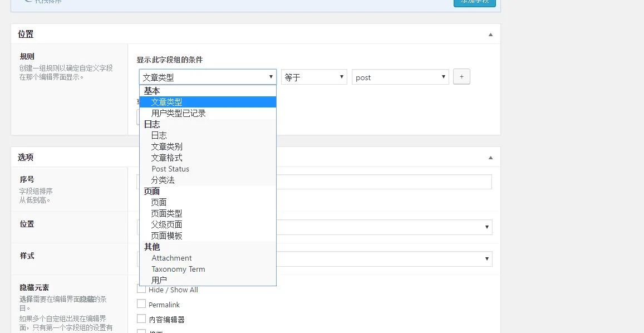Check the Hide / Show All checkbox
This screenshot has height=333, width=644.
coord(141,290)
